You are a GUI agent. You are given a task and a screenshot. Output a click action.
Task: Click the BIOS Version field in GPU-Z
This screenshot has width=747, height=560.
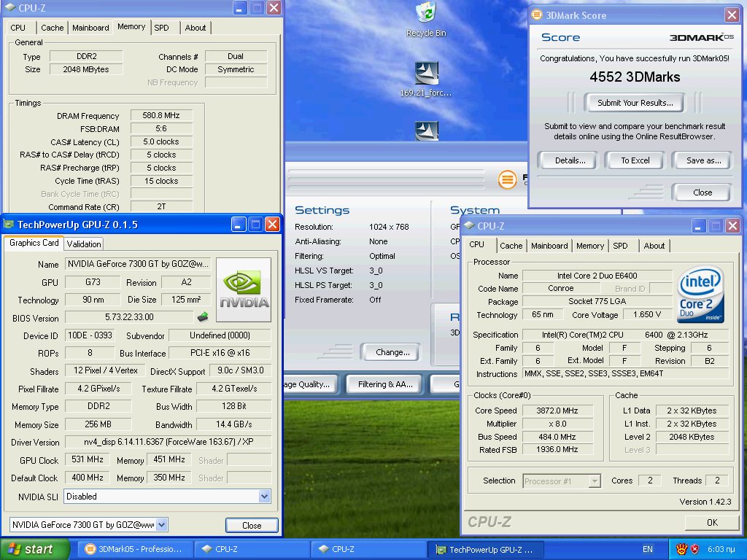(x=130, y=316)
